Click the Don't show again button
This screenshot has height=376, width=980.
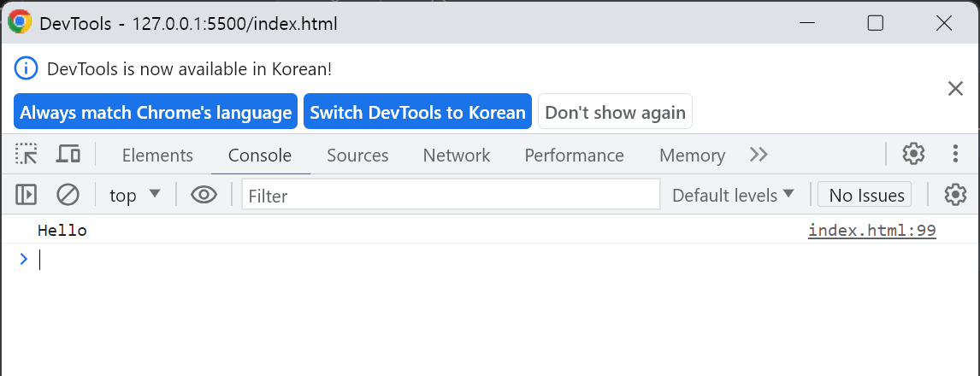coord(615,112)
